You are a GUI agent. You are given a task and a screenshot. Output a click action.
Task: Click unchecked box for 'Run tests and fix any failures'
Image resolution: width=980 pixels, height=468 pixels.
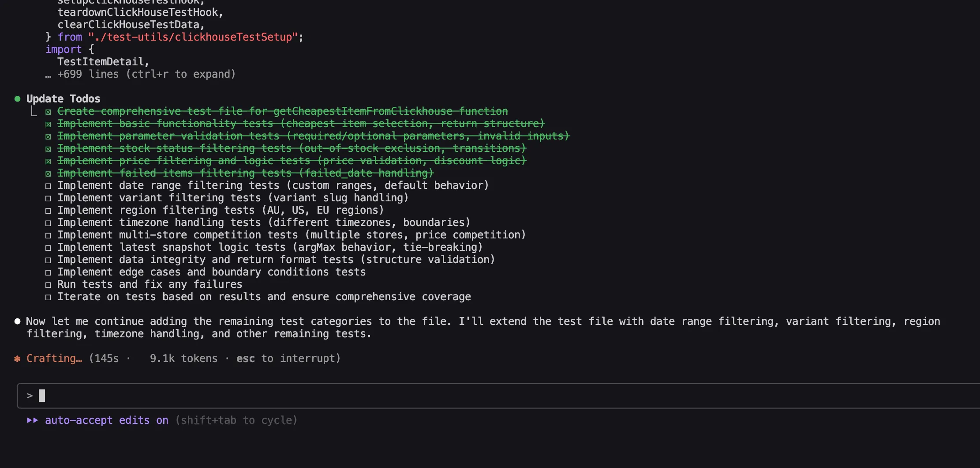point(48,285)
